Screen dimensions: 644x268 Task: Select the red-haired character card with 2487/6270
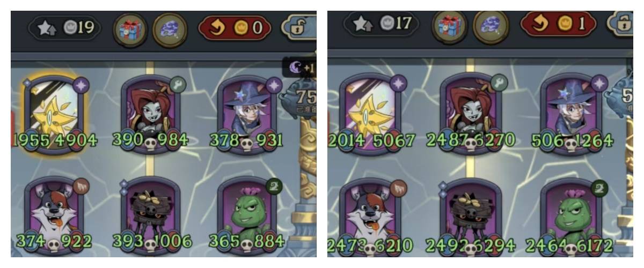click(x=470, y=114)
